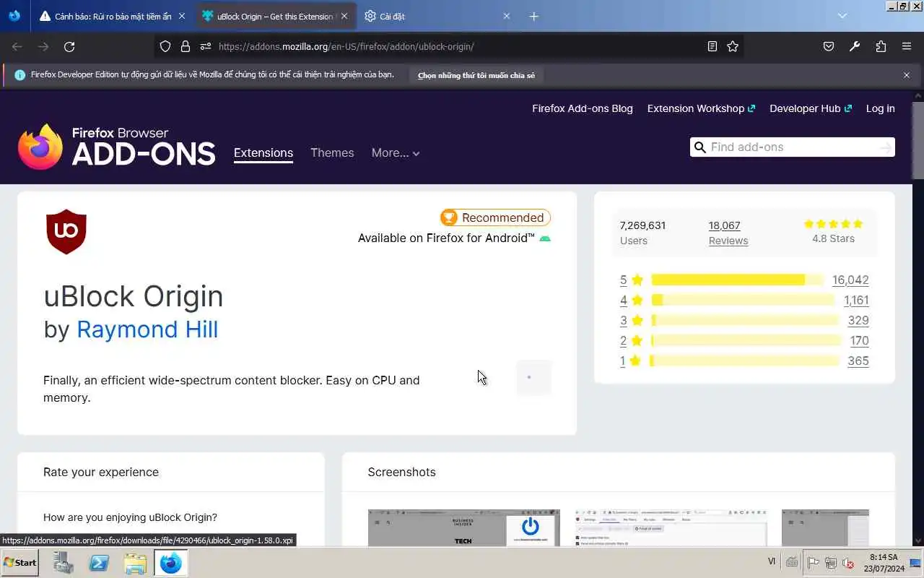Click the search submit arrow
924x578 pixels.
[x=886, y=147]
